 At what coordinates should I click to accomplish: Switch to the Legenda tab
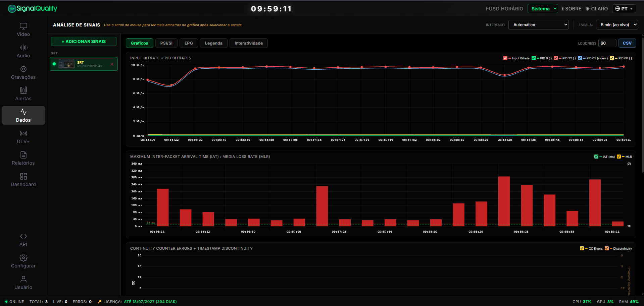click(213, 43)
